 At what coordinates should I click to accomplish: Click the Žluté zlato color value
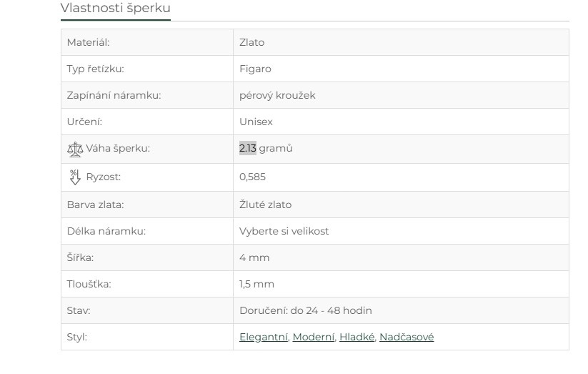pos(265,205)
